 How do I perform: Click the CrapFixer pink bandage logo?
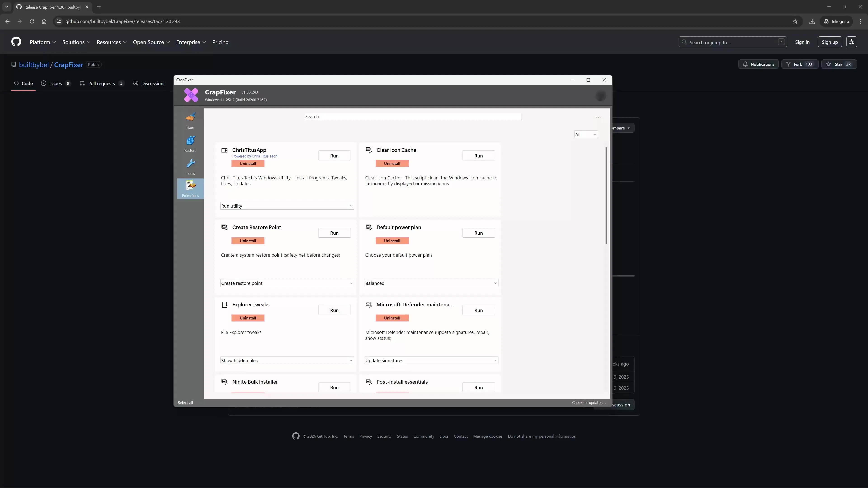[191, 95]
